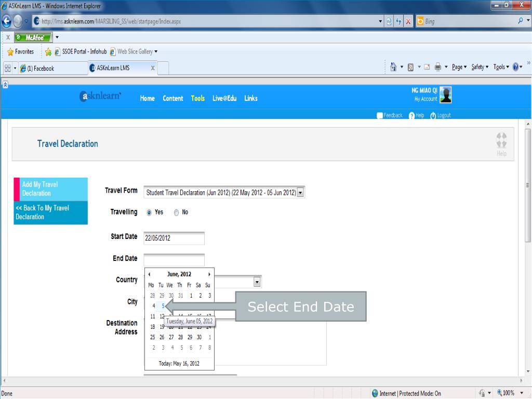This screenshot has width=532, height=399.
Task: Open the Quick Tabs icon
Action: point(7,68)
